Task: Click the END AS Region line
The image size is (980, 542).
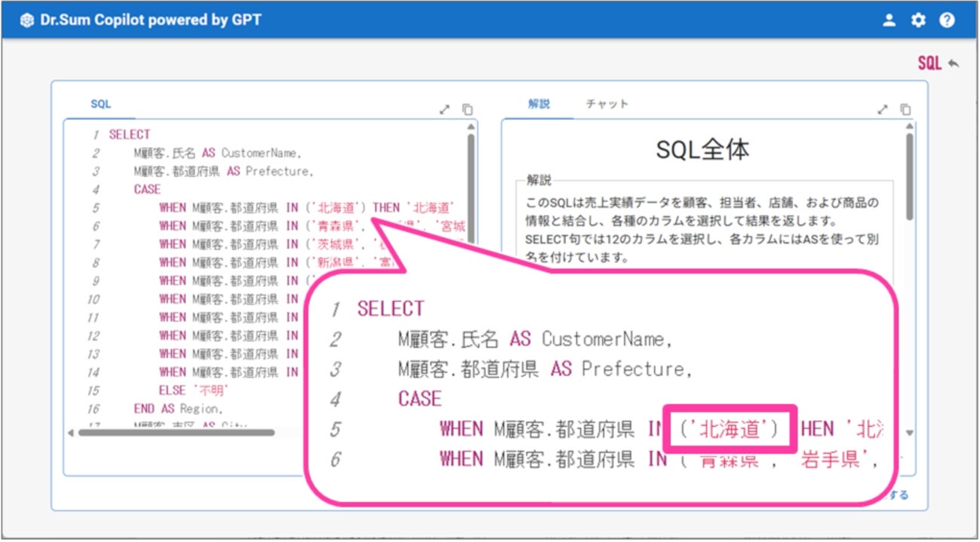Action: [177, 409]
